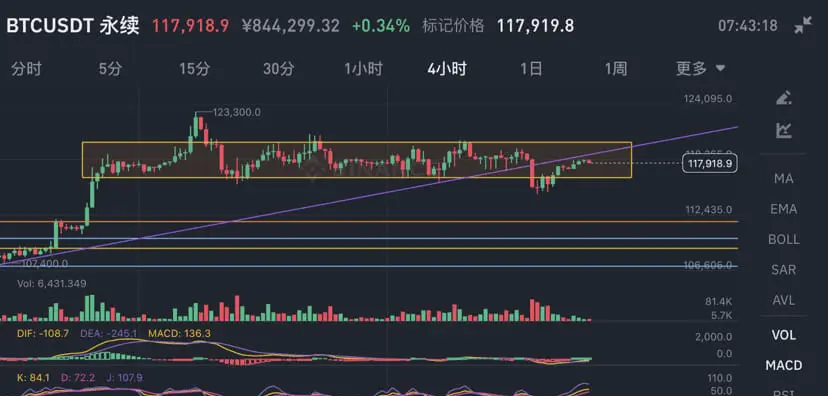Click the J: 107.9 value

click(x=124, y=378)
